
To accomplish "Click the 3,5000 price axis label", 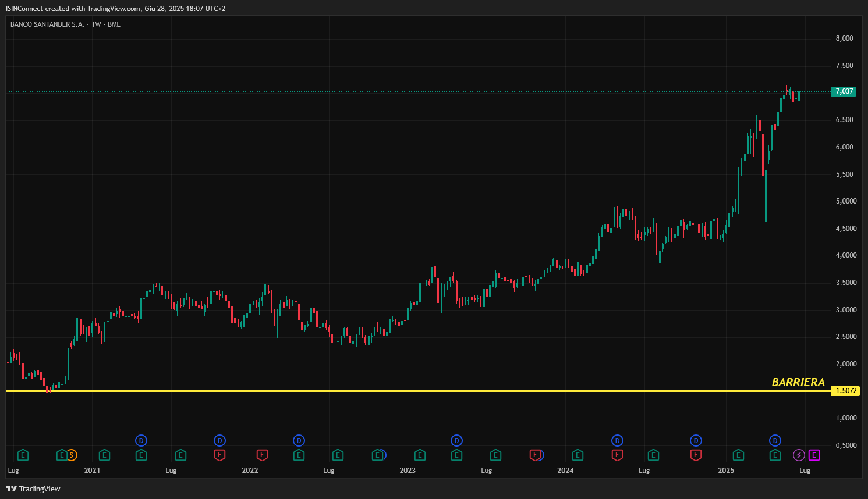I will (x=846, y=283).
